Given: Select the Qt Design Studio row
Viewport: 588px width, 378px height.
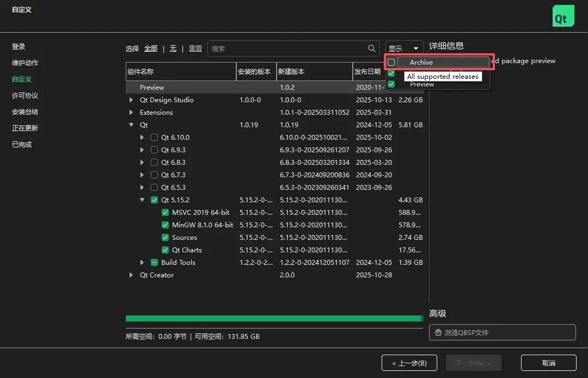Looking at the screenshot, I should pyautogui.click(x=274, y=100).
